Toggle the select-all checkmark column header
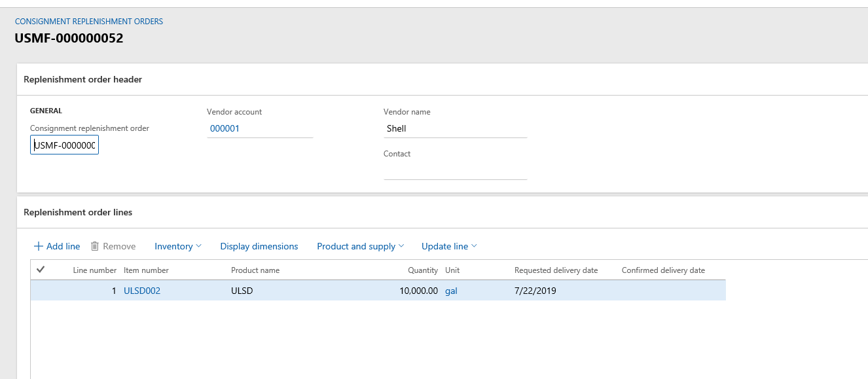This screenshot has width=868, height=379. [41, 270]
